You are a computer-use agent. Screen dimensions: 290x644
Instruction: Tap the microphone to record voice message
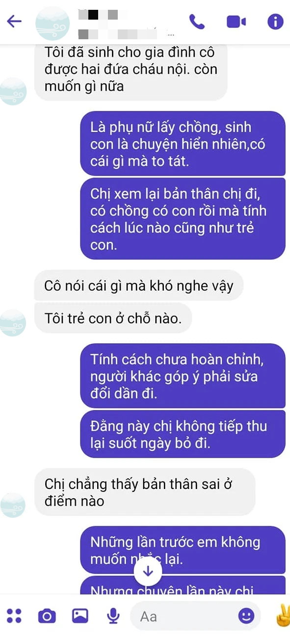[x=113, y=616]
